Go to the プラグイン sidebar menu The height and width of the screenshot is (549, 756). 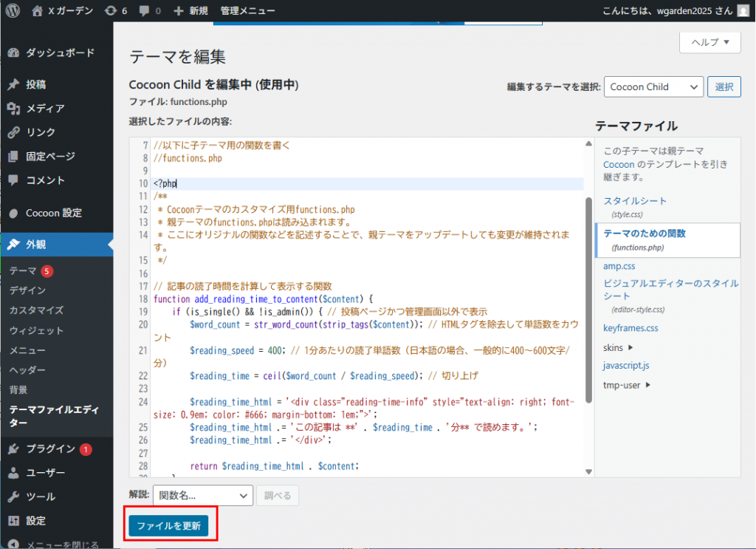tap(50, 449)
